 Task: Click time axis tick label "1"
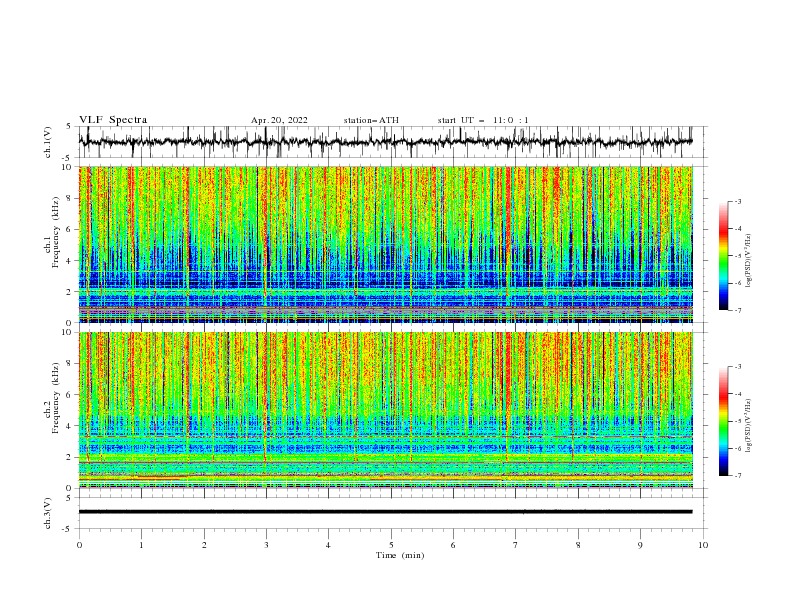(141, 545)
